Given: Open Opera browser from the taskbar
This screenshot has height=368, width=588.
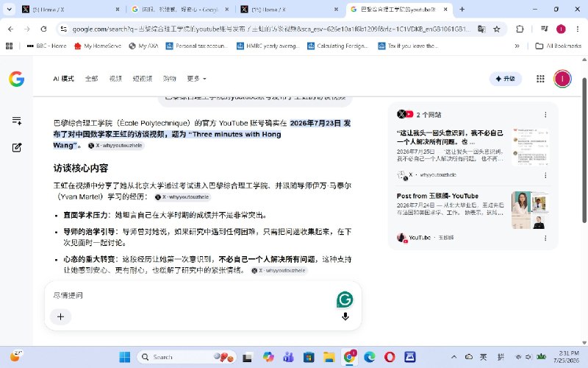Looking at the screenshot, I should click(x=390, y=357).
